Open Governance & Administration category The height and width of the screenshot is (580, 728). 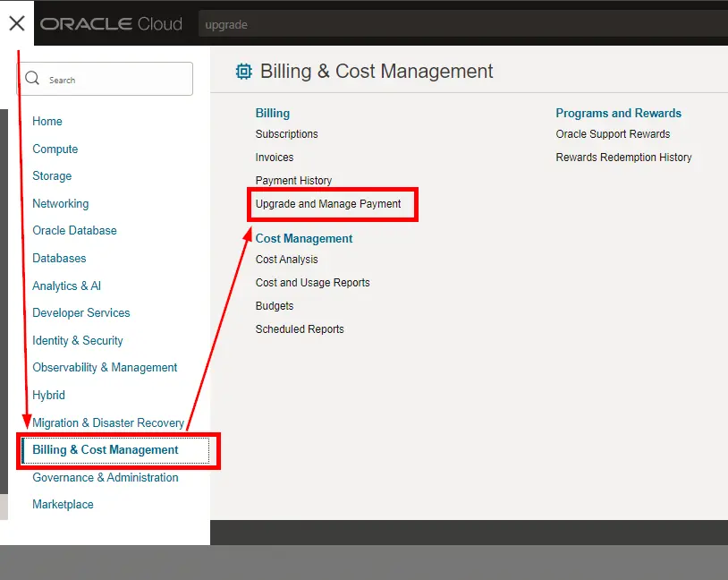point(106,478)
